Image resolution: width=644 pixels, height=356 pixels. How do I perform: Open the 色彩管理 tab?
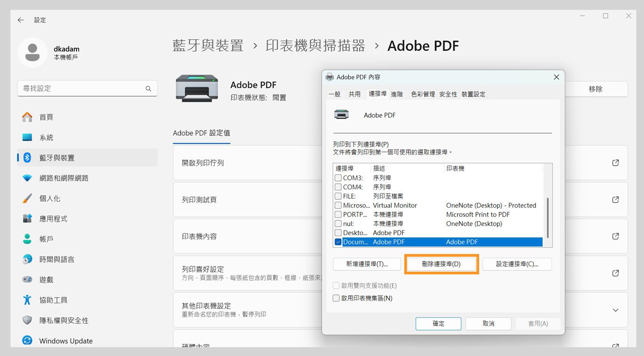(422, 94)
